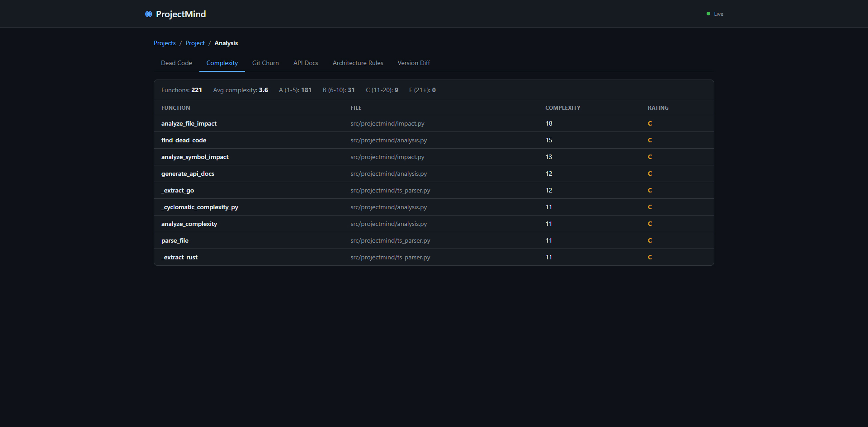Click the ProjectMind title text
The width and height of the screenshot is (868, 427).
tap(181, 14)
